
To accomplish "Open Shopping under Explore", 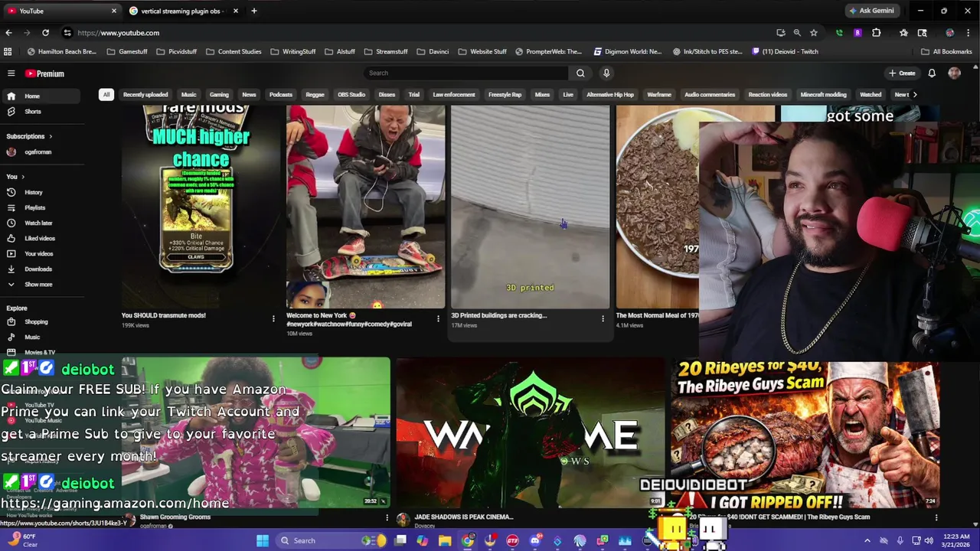I will (x=41, y=321).
